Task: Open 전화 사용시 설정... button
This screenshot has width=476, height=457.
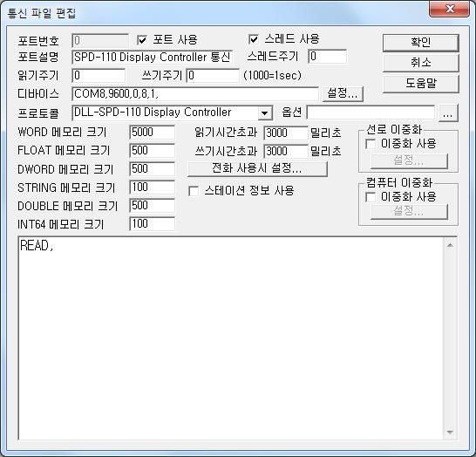Action: point(257,168)
